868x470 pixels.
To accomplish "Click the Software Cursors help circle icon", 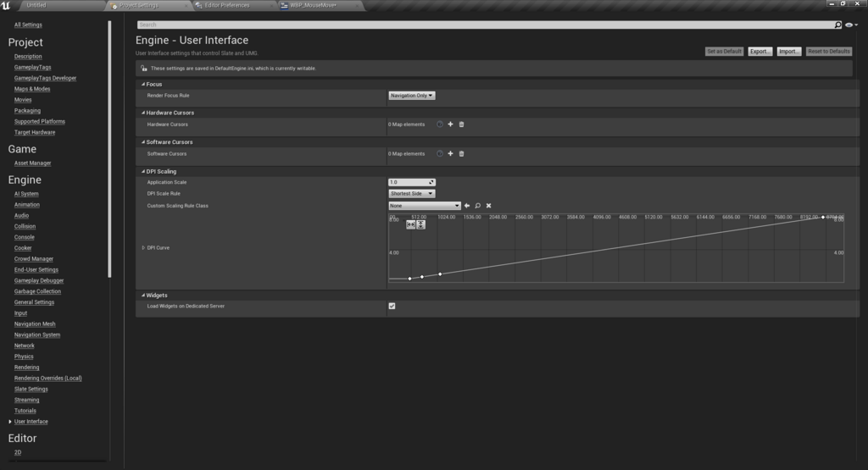I will pyautogui.click(x=440, y=154).
